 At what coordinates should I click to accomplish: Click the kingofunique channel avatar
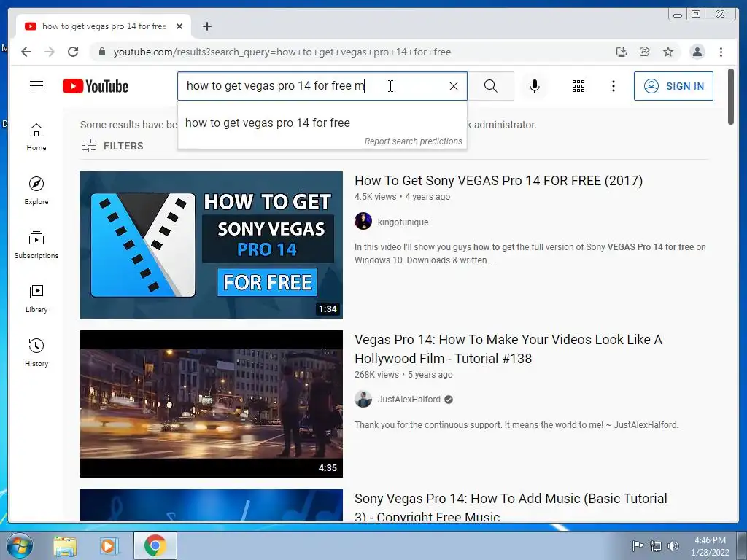[363, 221]
